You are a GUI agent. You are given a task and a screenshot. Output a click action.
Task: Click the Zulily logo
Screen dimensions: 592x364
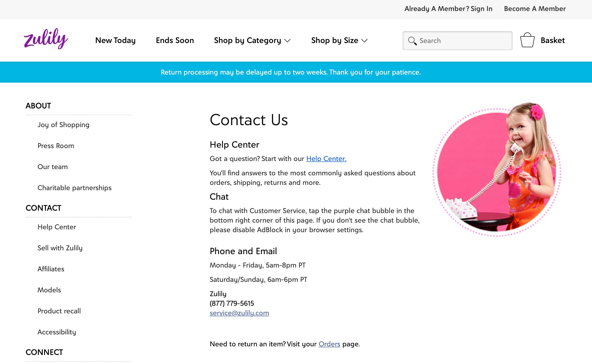(x=46, y=39)
